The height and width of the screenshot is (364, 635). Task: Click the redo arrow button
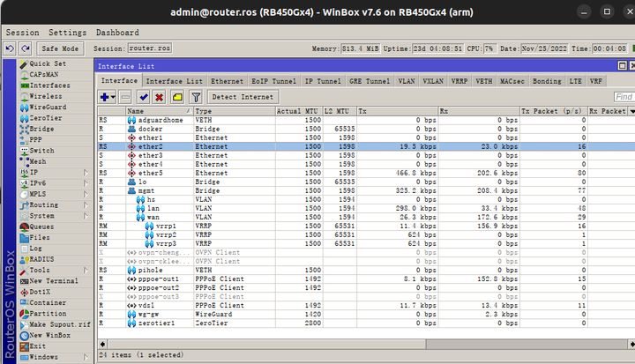coord(26,48)
